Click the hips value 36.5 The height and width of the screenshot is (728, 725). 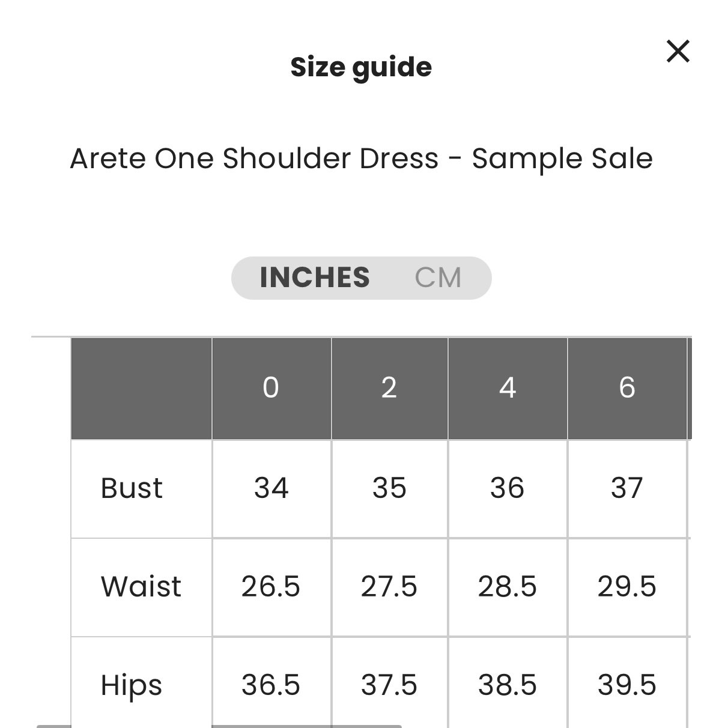271,685
